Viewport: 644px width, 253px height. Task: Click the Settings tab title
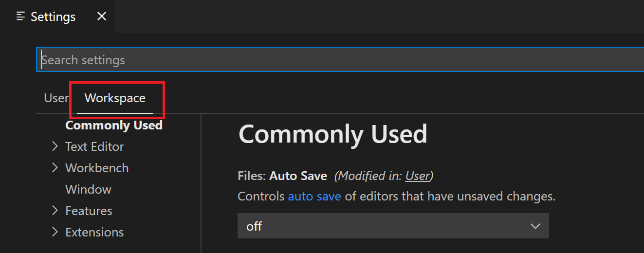(53, 17)
